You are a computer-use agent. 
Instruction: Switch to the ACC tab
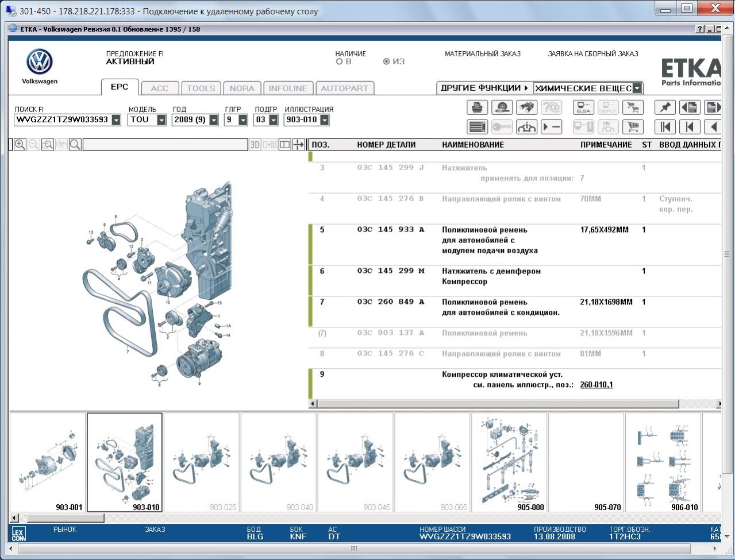click(160, 88)
